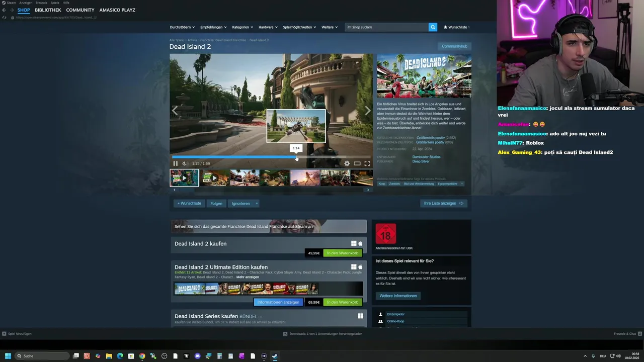
Task: Expand the Durchstöbern dropdown
Action: (x=182, y=27)
